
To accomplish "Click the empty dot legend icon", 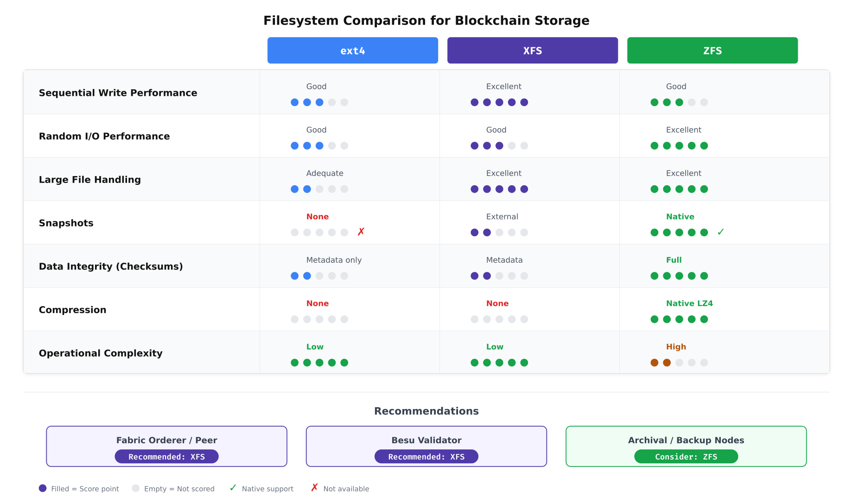I will (x=135, y=488).
